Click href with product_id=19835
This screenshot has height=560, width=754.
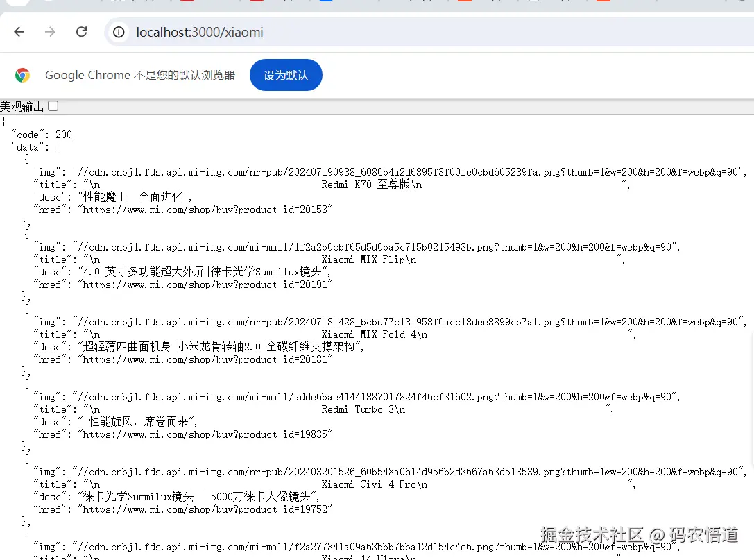pyautogui.click(x=205, y=435)
